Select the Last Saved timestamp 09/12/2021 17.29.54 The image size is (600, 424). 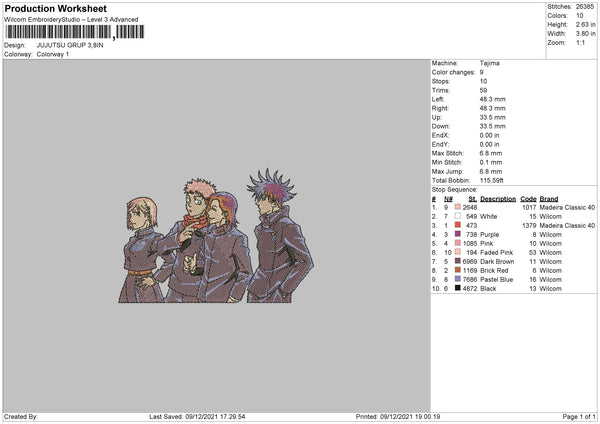click(x=215, y=417)
